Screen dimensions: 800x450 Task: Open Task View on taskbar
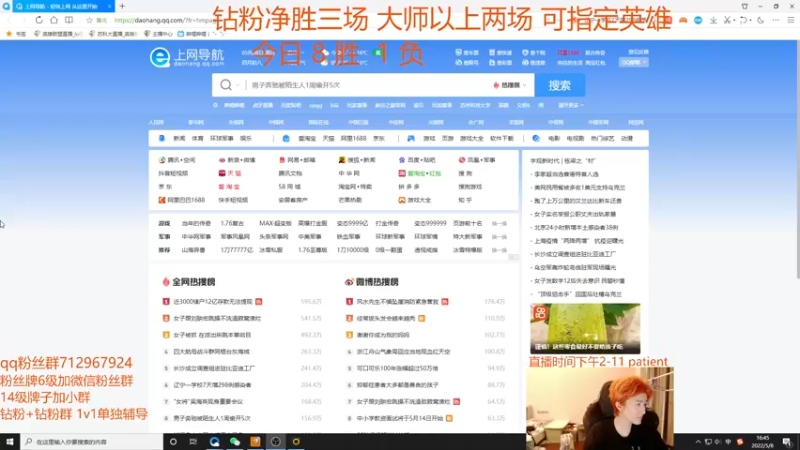[193, 442]
